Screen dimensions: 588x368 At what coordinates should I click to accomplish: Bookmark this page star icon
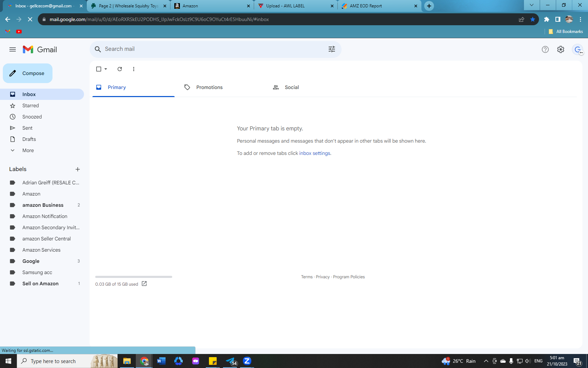coord(533,19)
